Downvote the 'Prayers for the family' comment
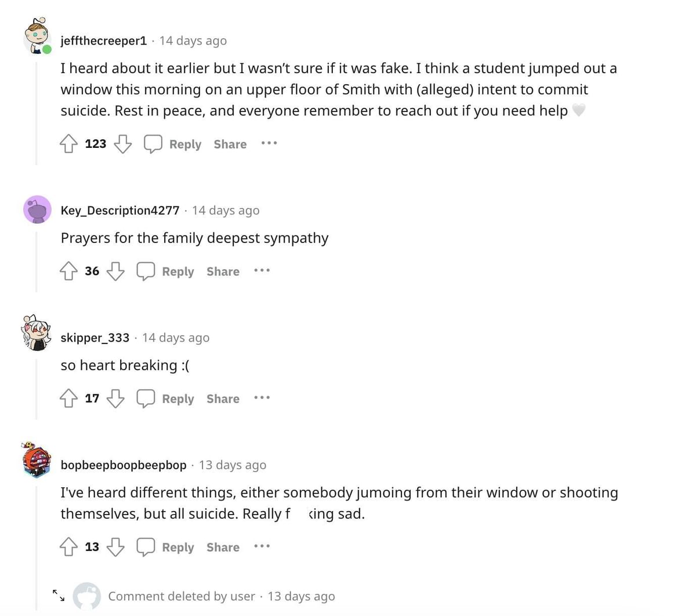The image size is (696, 616). [x=115, y=271]
